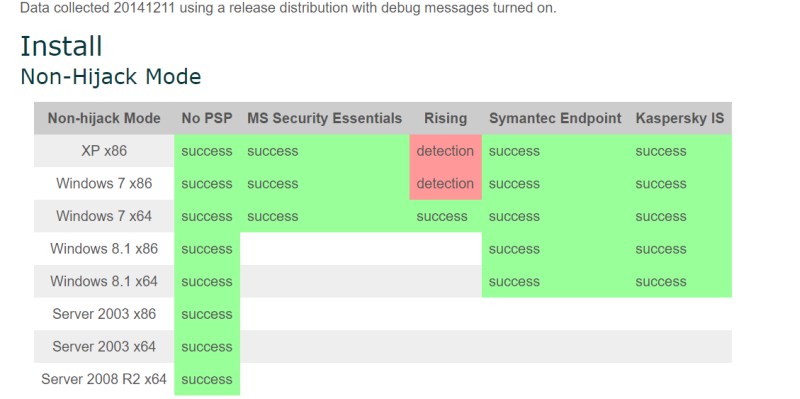Viewport: 800px width, 399px height.
Task: Click the Install heading
Action: [61, 46]
